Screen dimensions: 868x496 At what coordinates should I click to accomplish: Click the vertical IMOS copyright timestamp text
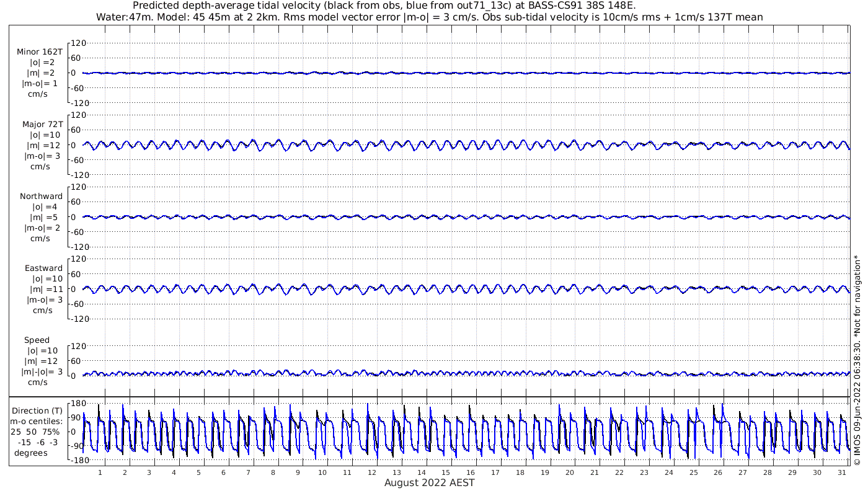pyautogui.click(x=857, y=360)
